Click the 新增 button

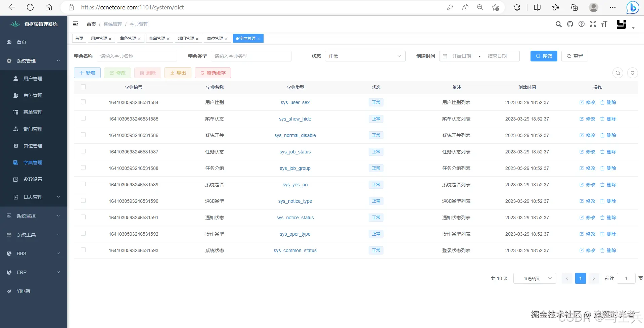(87, 73)
